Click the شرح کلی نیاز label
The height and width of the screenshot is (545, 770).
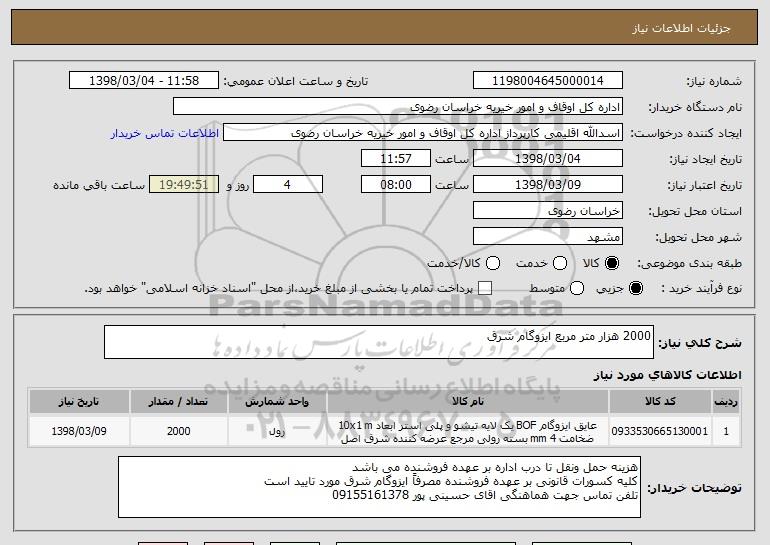(x=700, y=343)
